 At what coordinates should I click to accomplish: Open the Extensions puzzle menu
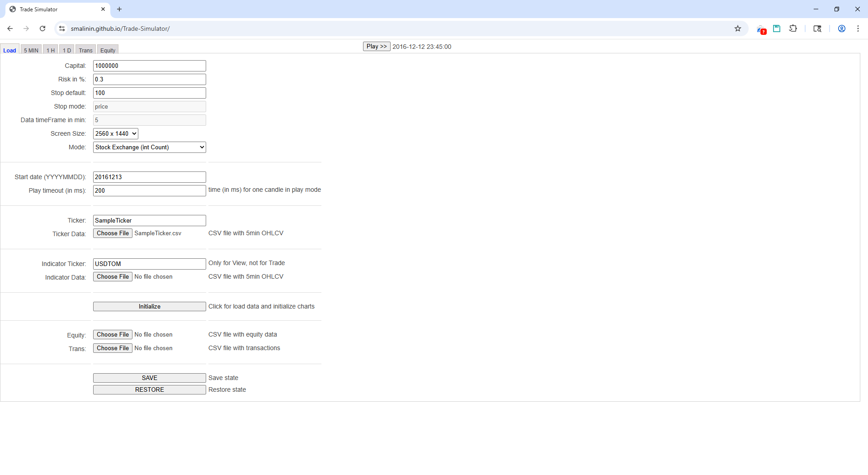(x=793, y=28)
